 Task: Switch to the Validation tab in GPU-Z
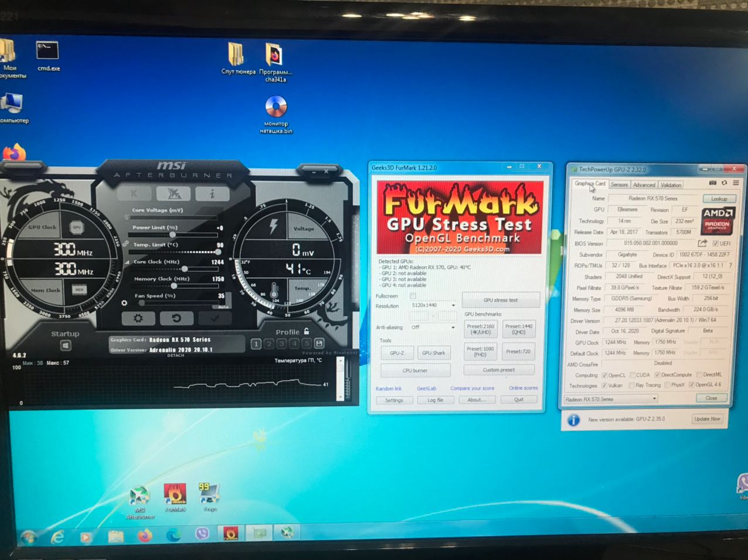tap(671, 185)
